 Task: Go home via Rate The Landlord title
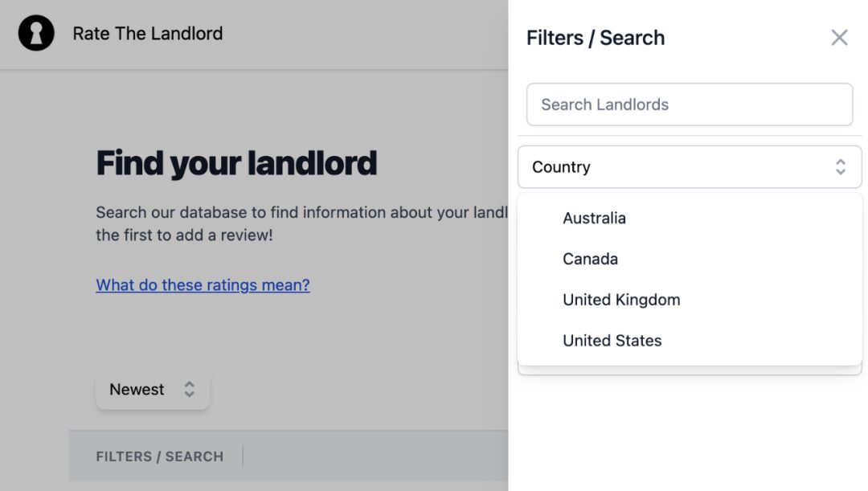[148, 33]
